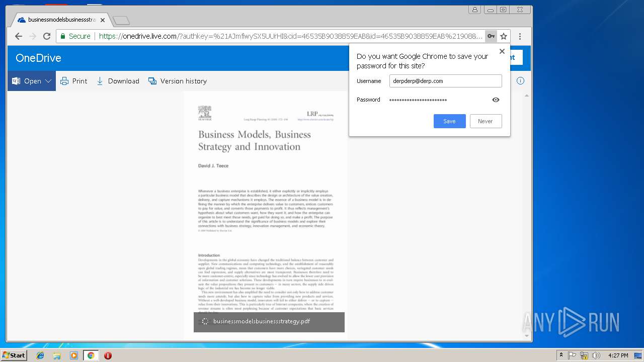Click the Show desktop button
Viewport: 644px width, 362px height.
[638, 355]
